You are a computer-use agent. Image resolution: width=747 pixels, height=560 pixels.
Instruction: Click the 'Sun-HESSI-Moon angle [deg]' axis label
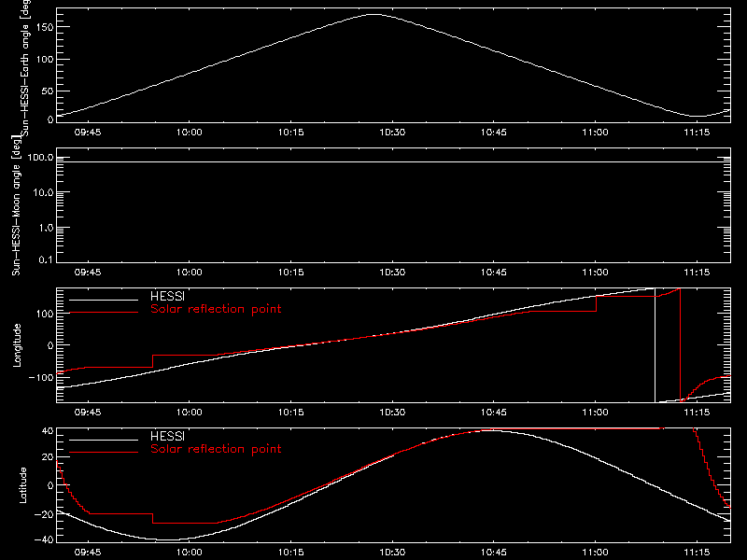[16, 206]
